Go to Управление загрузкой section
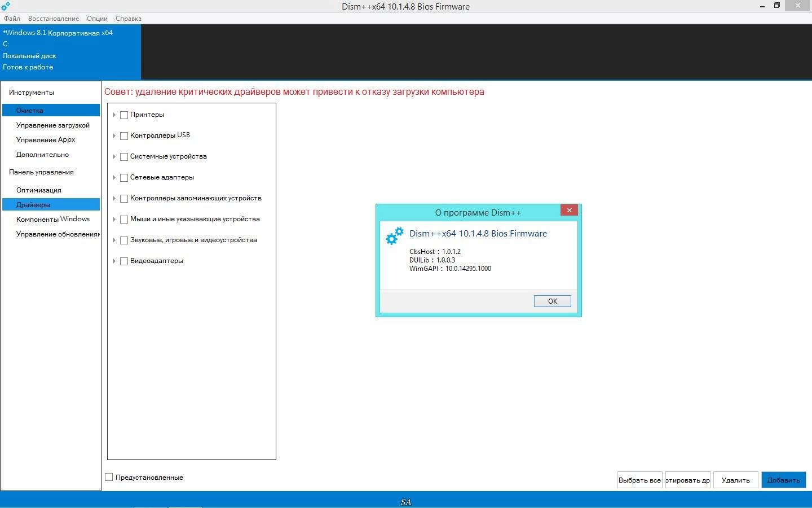This screenshot has height=508, width=812. click(x=51, y=125)
